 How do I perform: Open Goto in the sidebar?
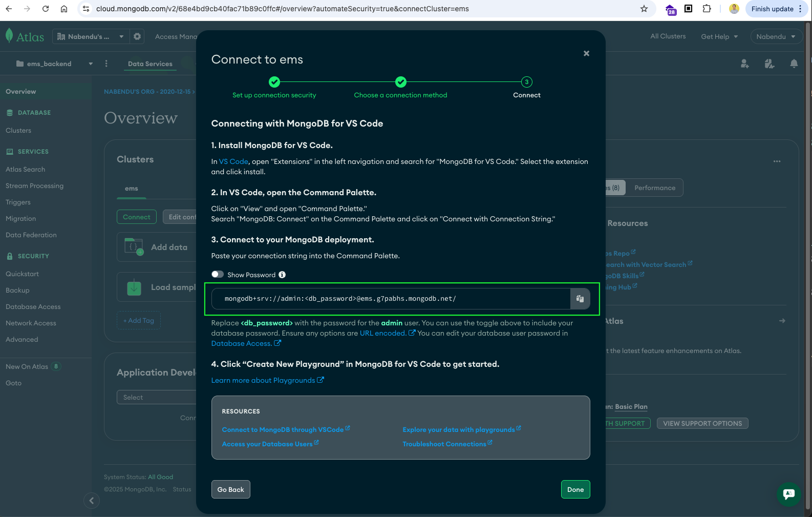[13, 383]
